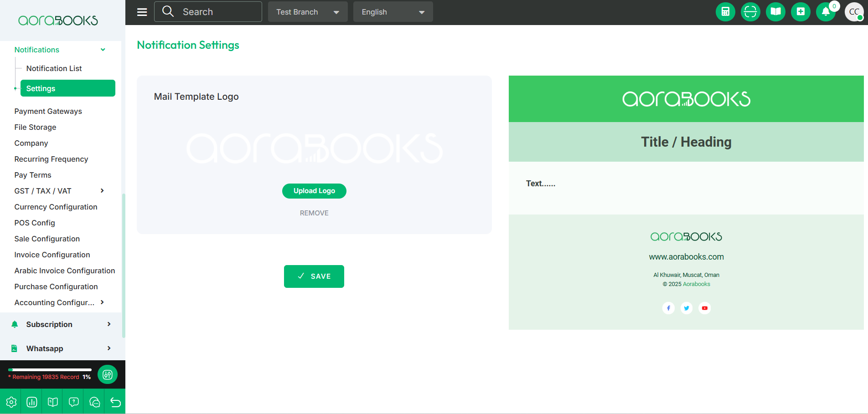The image size is (868, 414).
Task: Click 'Al Khuwair, Muscat, Oman' address text
Action: pos(686,275)
